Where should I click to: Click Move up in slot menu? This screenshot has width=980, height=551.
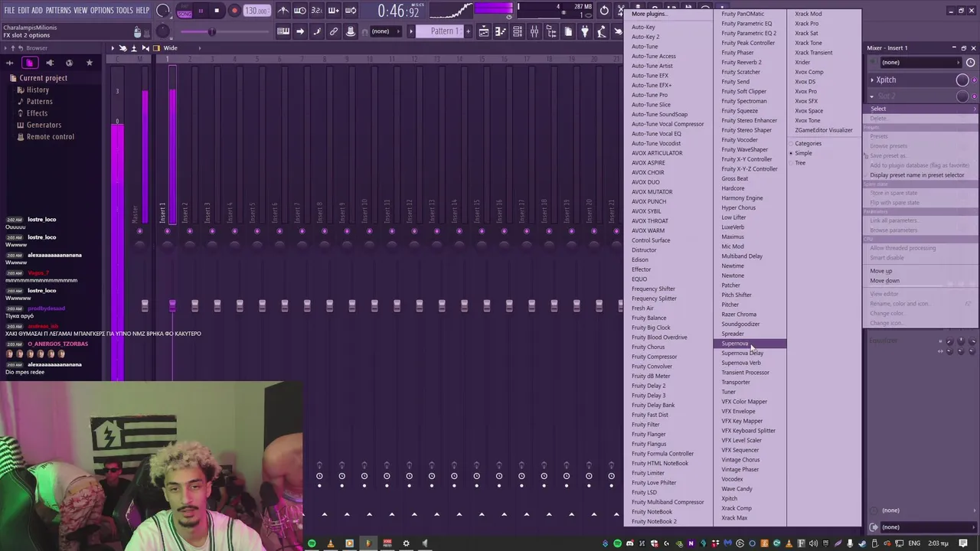coord(880,271)
